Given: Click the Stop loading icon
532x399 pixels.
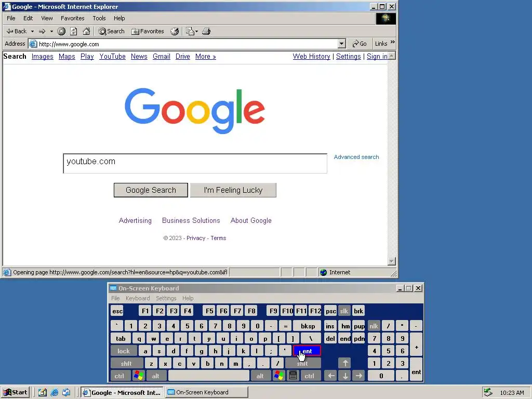Looking at the screenshot, I should (x=61, y=31).
